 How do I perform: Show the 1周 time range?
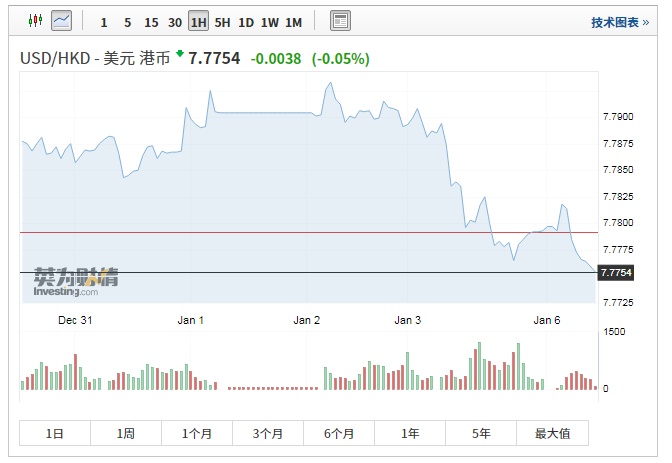pos(126,433)
